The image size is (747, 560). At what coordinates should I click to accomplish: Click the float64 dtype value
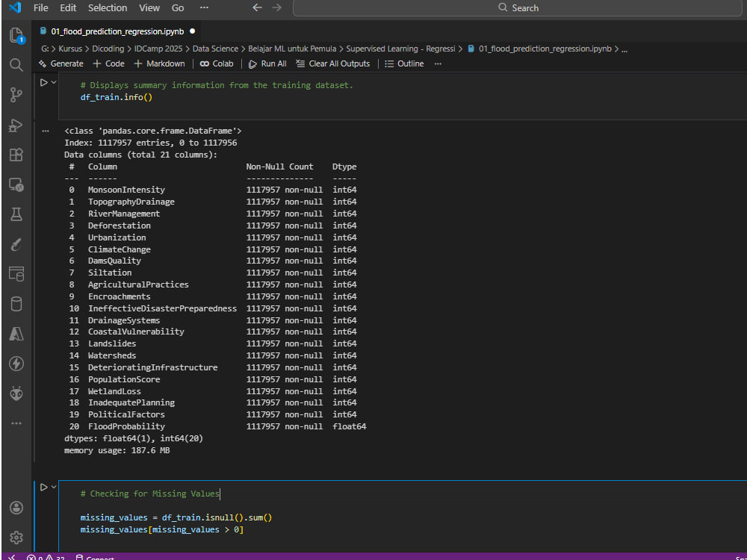(349, 426)
